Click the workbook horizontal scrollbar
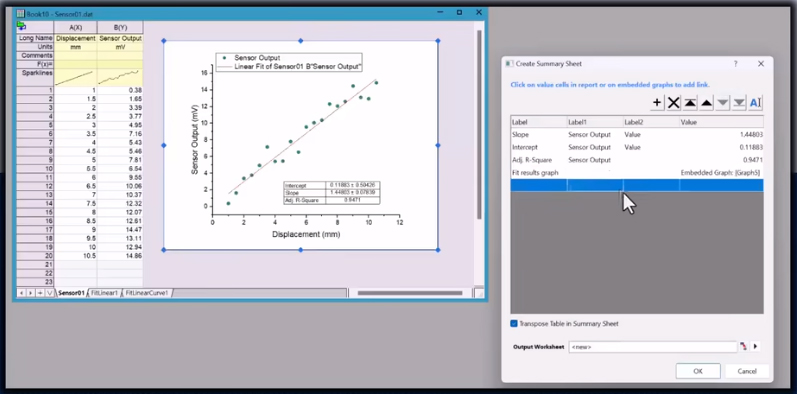The image size is (797, 394). 410,293
